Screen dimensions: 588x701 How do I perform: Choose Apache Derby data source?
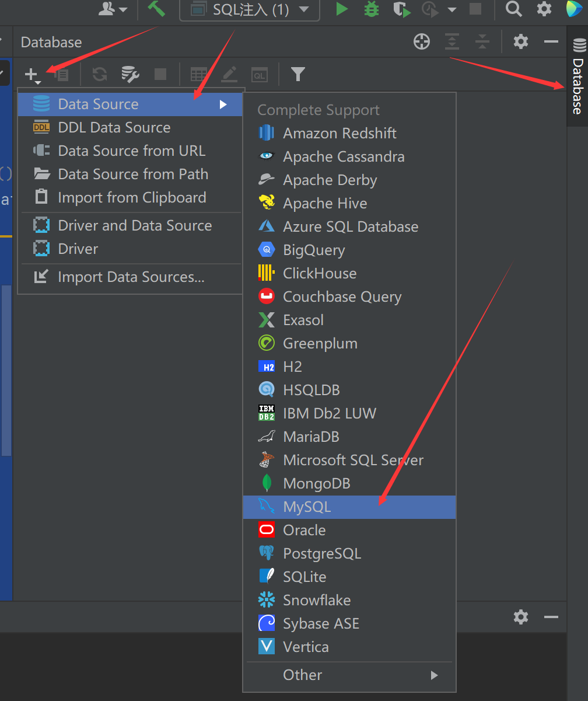(349, 180)
